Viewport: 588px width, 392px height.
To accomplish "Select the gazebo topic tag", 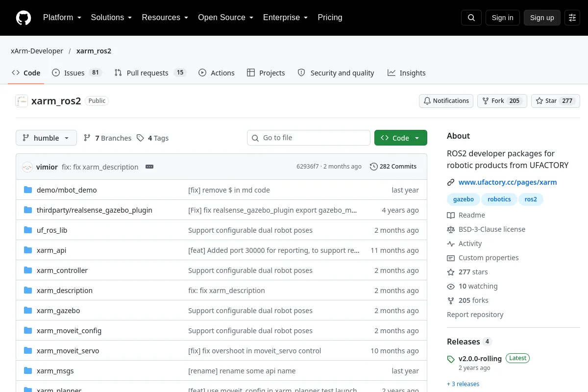I will [x=464, y=199].
